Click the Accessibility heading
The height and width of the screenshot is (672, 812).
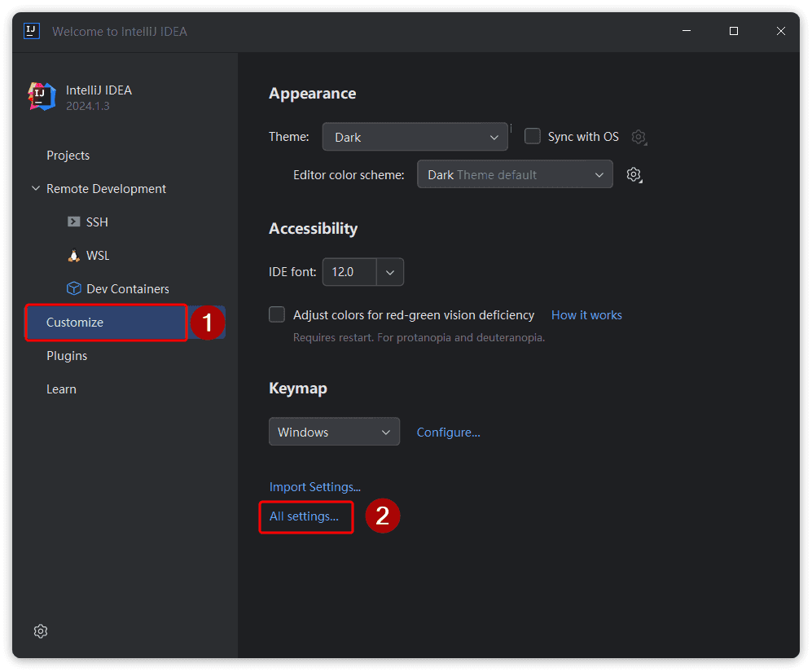tap(314, 229)
